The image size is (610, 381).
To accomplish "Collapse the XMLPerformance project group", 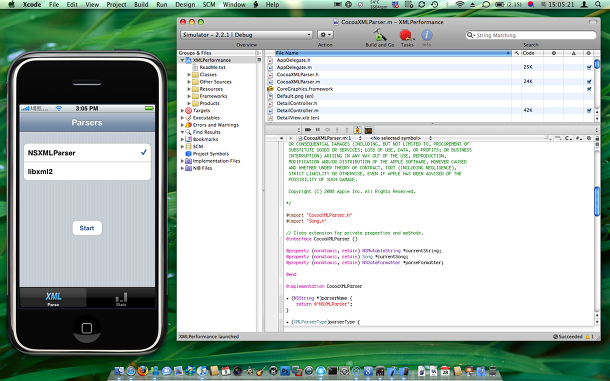I will (182, 60).
